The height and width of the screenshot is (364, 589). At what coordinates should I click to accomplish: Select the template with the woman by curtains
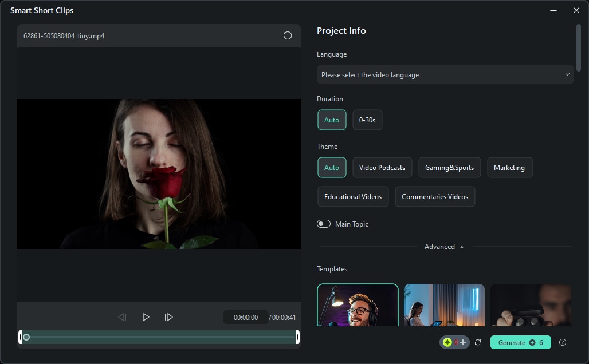click(444, 304)
